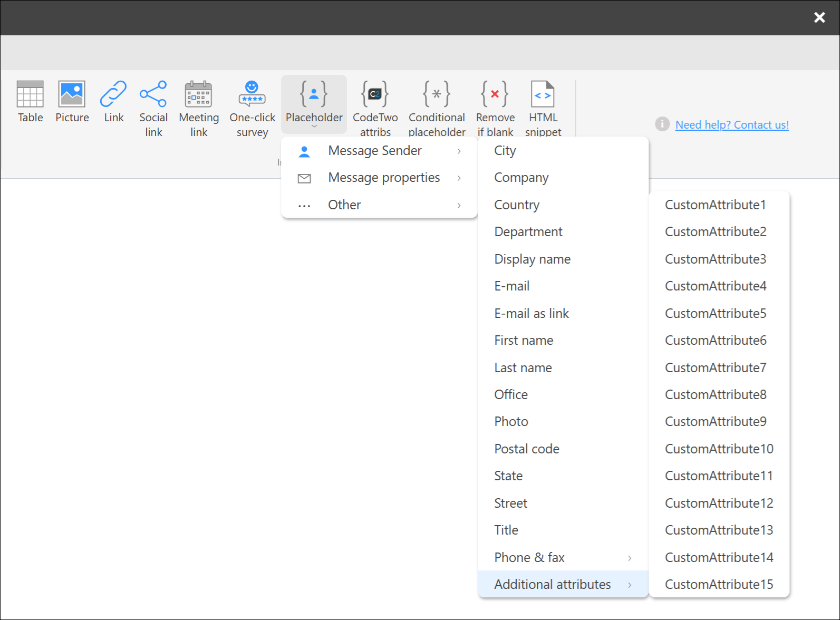Add a Meeting link

click(x=199, y=109)
